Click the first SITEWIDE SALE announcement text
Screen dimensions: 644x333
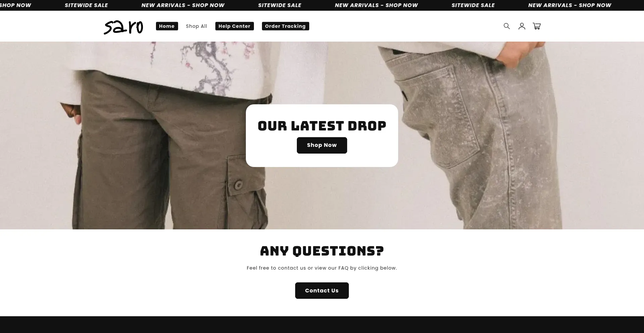tap(86, 5)
